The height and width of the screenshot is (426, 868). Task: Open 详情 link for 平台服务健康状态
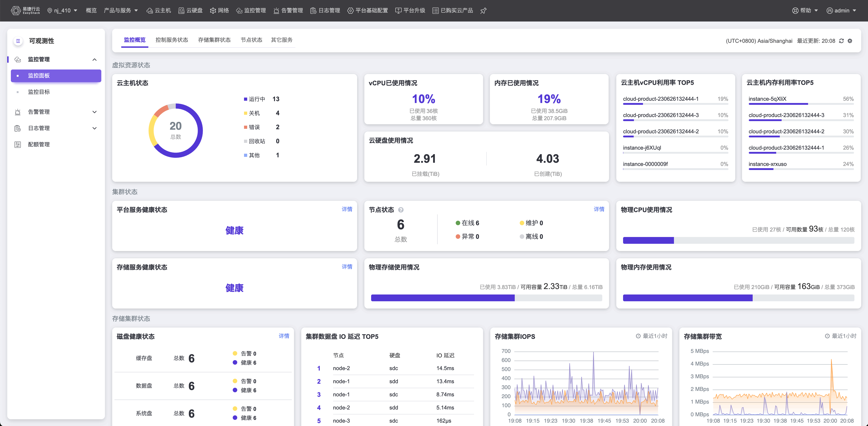(x=347, y=209)
